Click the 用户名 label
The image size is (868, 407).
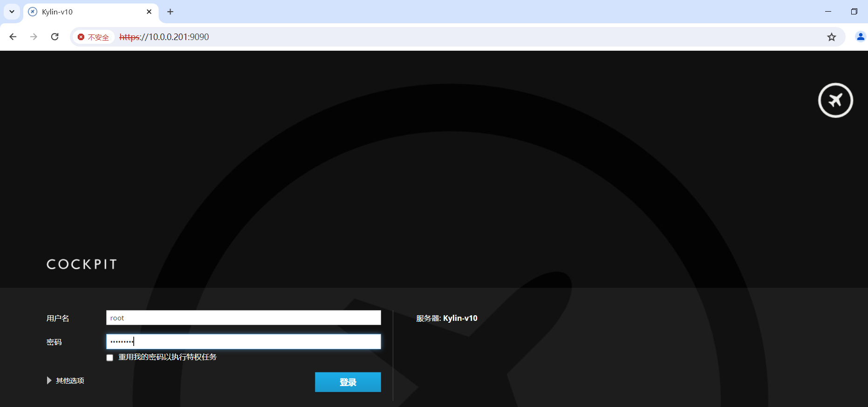point(58,318)
